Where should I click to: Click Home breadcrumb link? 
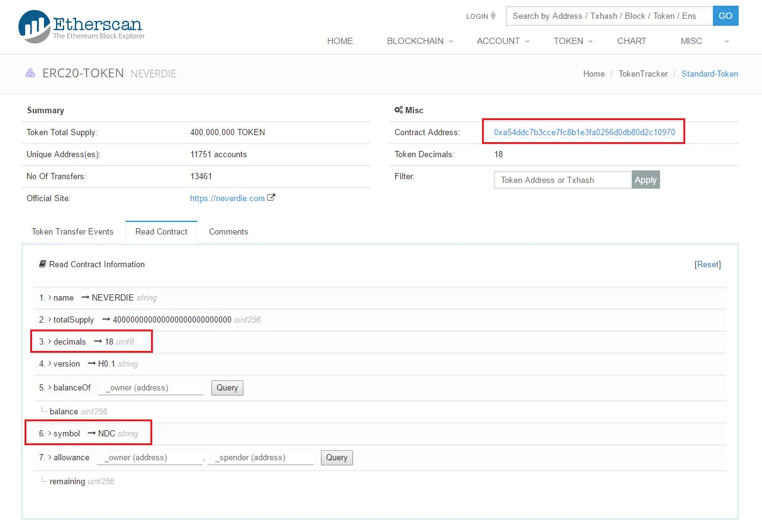[x=594, y=74]
